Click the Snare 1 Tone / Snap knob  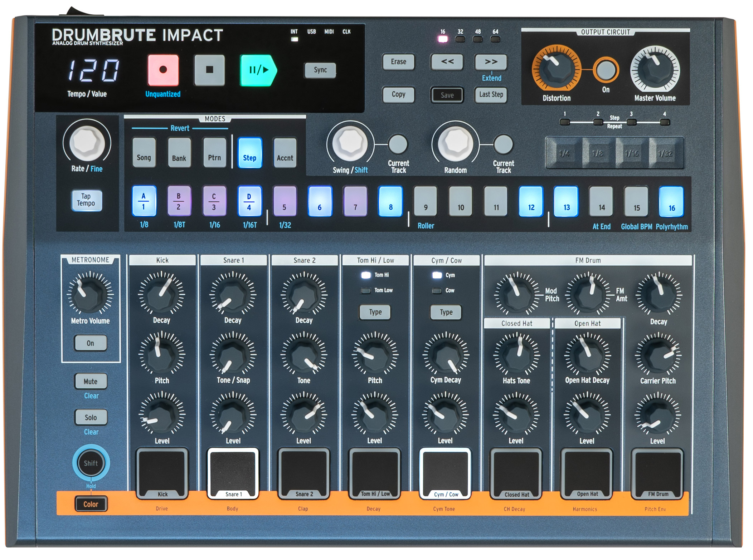click(x=233, y=354)
